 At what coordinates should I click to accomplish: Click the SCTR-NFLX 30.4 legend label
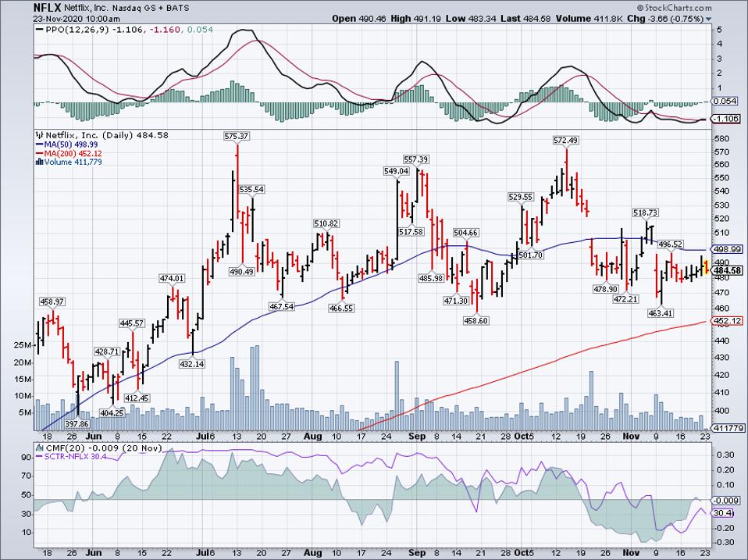click(74, 457)
